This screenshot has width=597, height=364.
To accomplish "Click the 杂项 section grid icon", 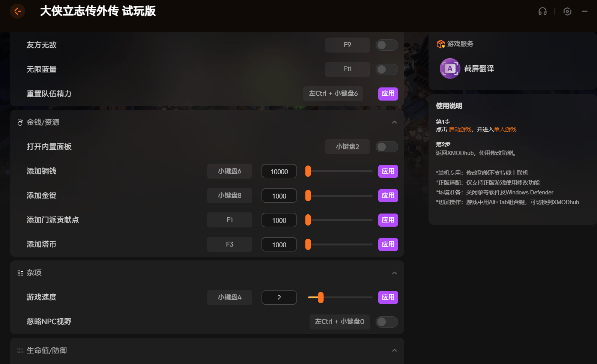I will pyautogui.click(x=20, y=273).
